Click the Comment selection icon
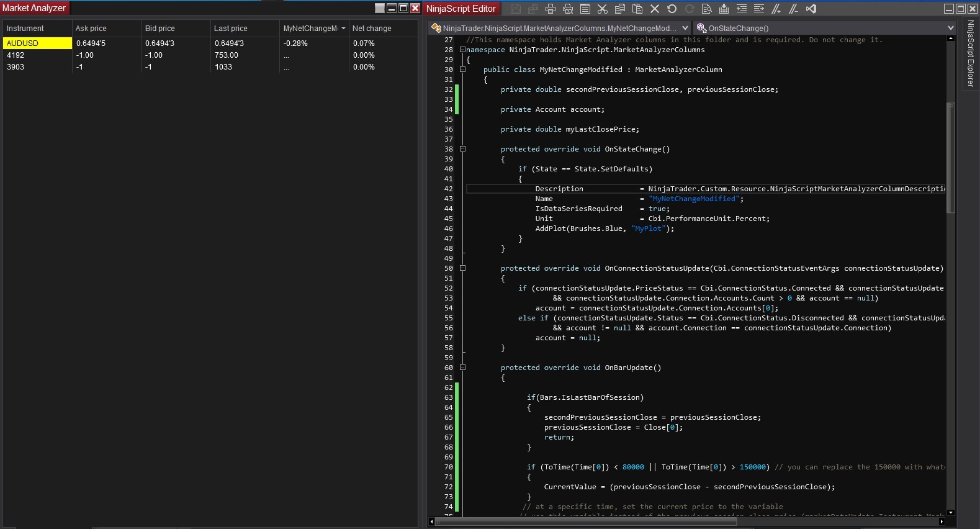 [x=776, y=9]
